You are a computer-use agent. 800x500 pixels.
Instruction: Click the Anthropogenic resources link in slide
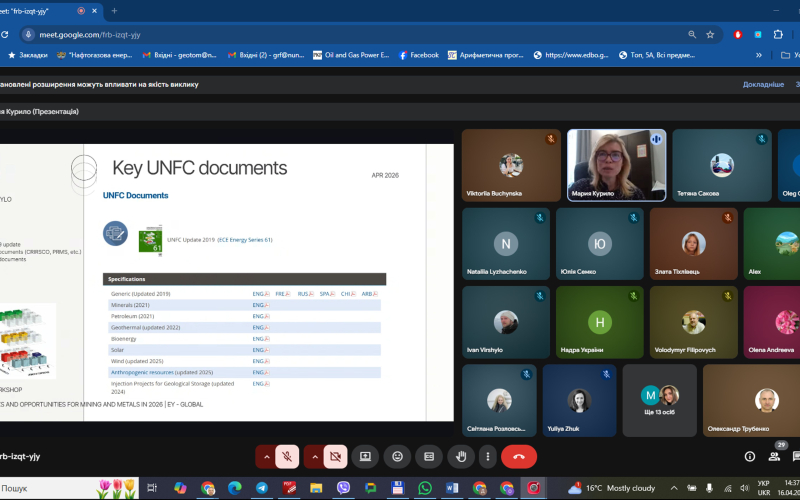coord(142,372)
